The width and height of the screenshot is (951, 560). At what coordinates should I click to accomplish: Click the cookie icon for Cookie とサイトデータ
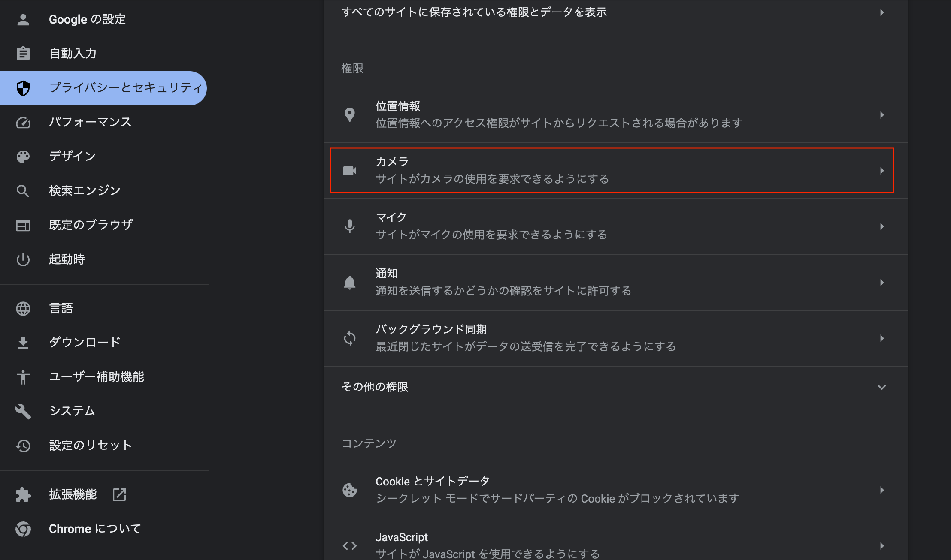(350, 490)
